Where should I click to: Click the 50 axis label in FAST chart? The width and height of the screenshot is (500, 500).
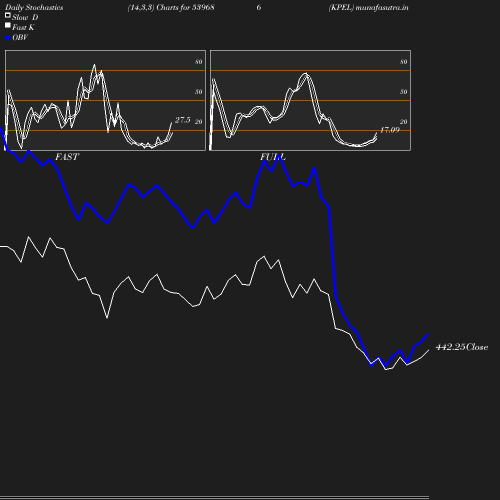[199, 92]
